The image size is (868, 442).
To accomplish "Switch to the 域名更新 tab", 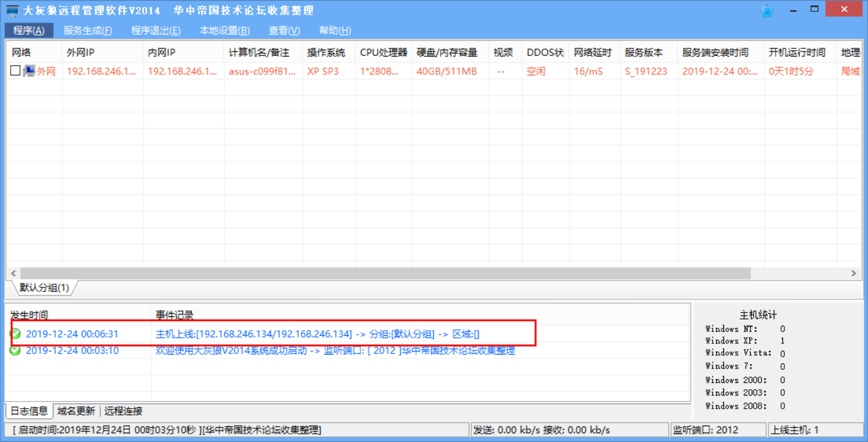I will pyautogui.click(x=76, y=411).
